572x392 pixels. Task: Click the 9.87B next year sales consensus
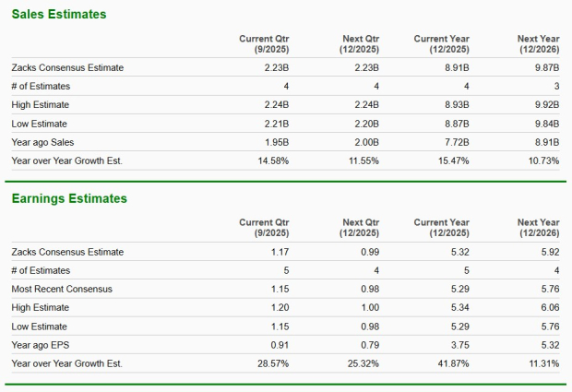(x=546, y=67)
